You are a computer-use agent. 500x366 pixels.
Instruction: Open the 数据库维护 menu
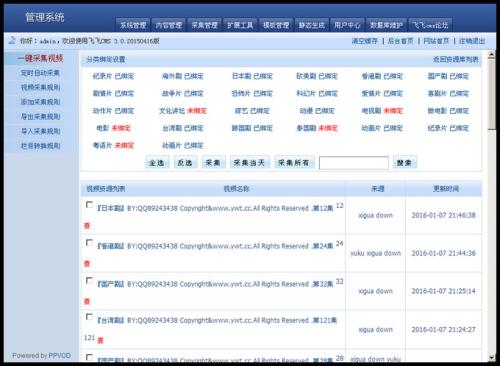coord(386,25)
